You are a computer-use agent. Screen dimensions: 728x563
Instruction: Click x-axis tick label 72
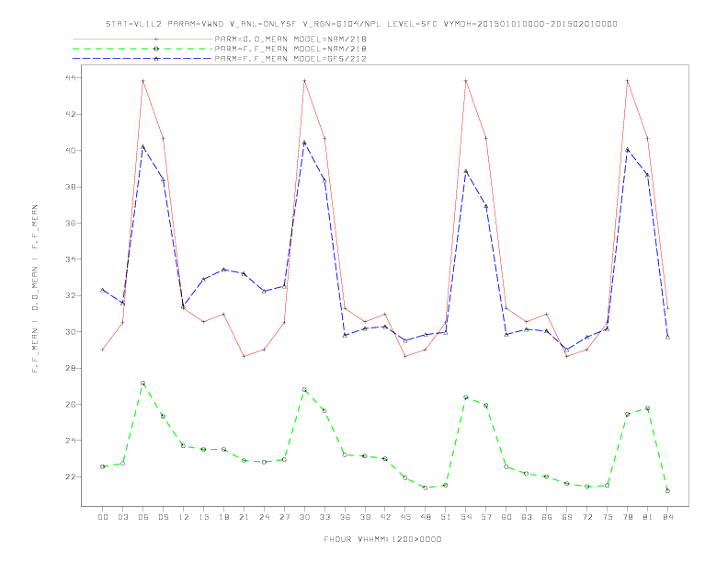tap(586, 517)
